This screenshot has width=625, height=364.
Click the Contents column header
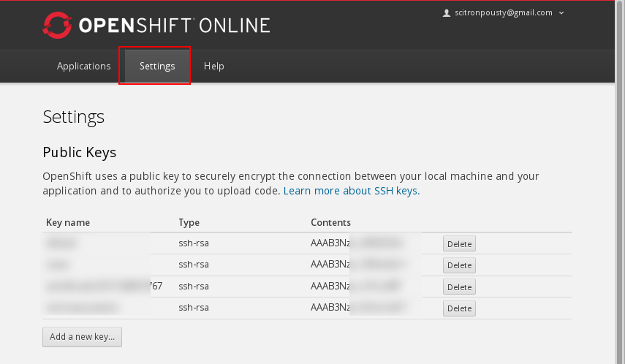pos(330,222)
